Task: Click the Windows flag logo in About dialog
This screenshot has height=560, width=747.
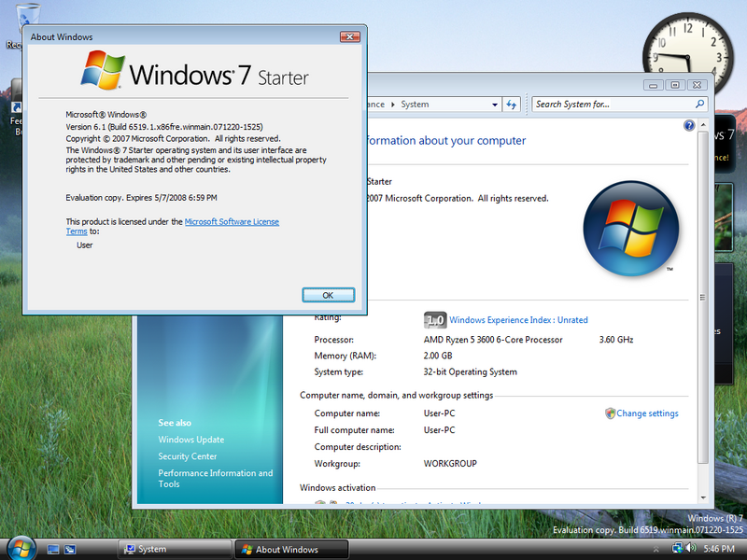Action: point(103,71)
